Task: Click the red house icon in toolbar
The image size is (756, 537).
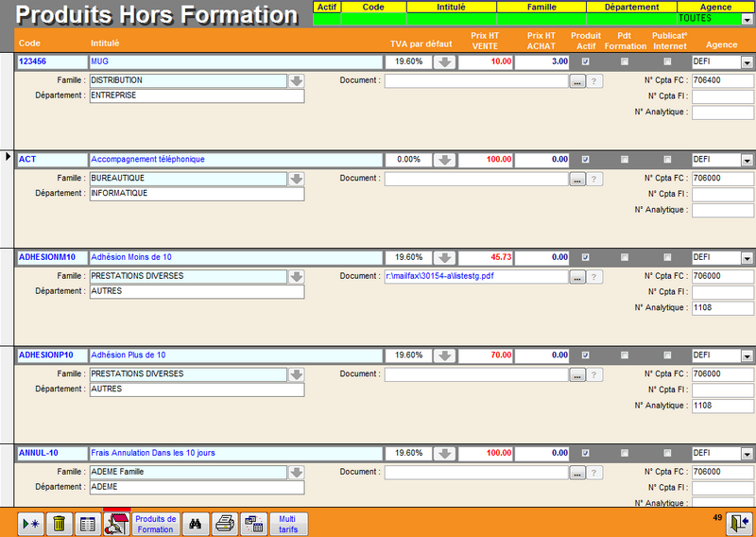Action: tap(116, 524)
